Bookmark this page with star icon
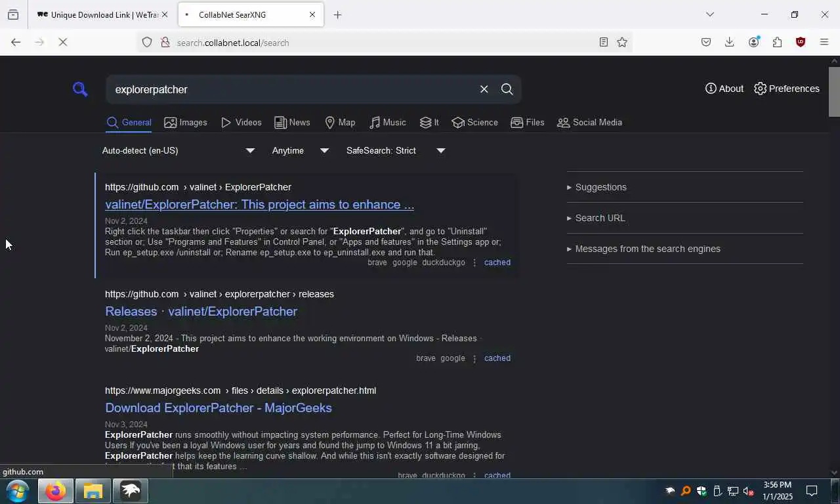The width and height of the screenshot is (840, 504). (622, 43)
